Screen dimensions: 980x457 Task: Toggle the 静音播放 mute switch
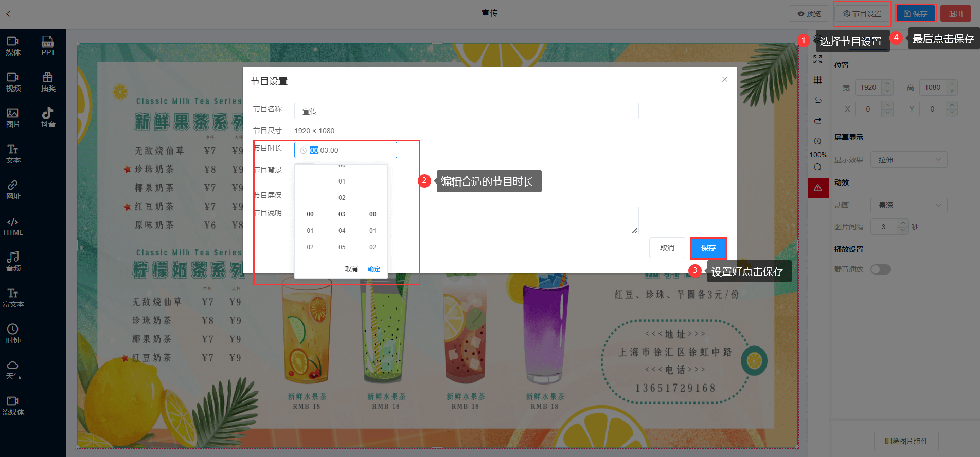pos(880,269)
